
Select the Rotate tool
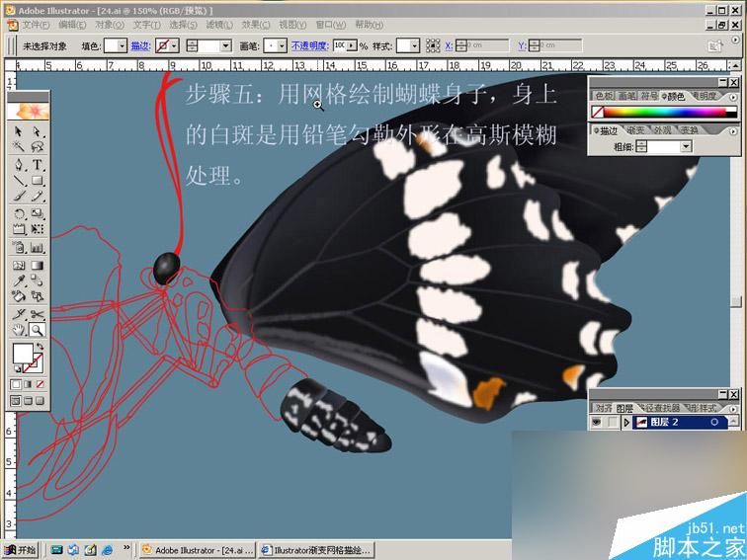pos(19,213)
